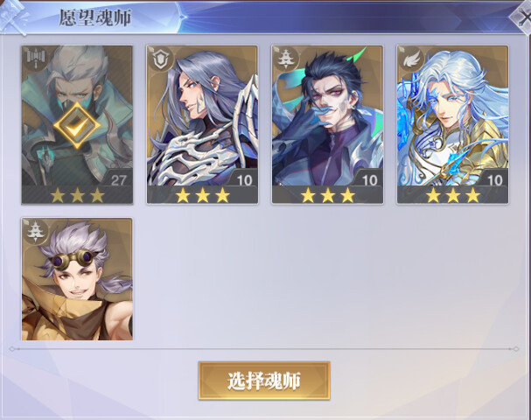
Task: Click the three-star rating under the blue-haired hero
Action: point(453,195)
